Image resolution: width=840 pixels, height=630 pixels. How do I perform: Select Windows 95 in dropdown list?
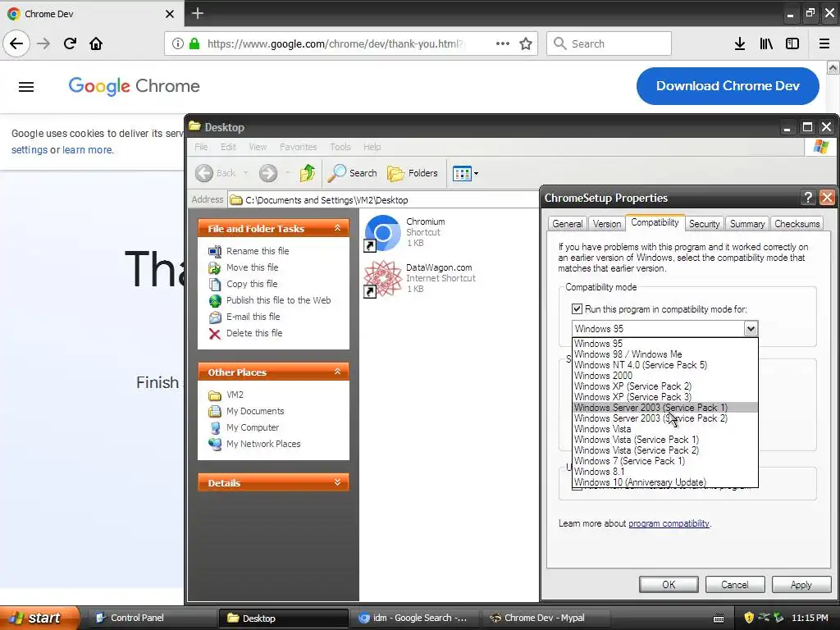click(664, 344)
